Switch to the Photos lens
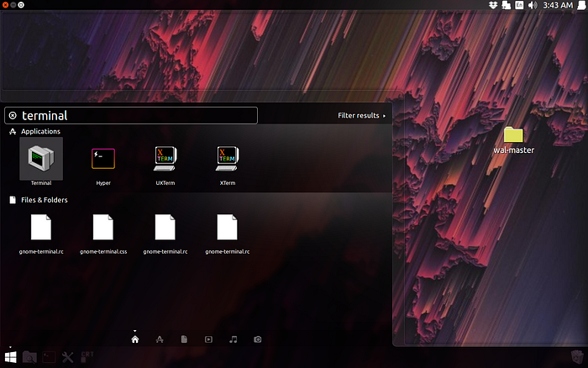The height and width of the screenshot is (368, 588). 258,339
